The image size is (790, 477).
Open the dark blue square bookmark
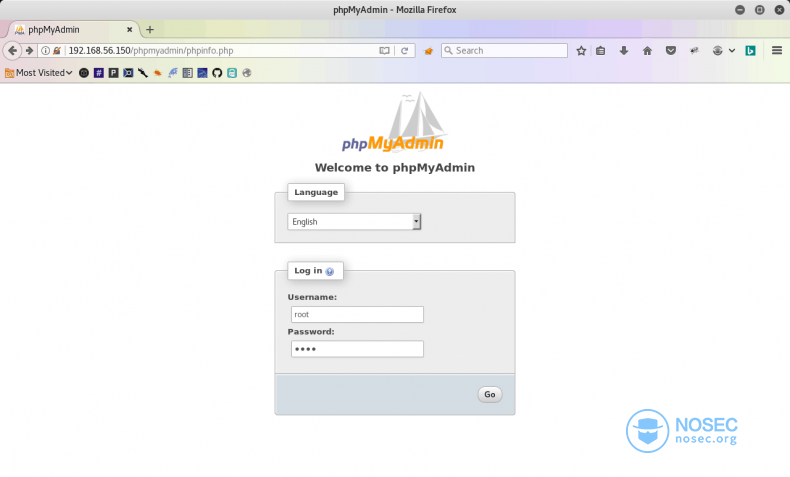click(202, 73)
